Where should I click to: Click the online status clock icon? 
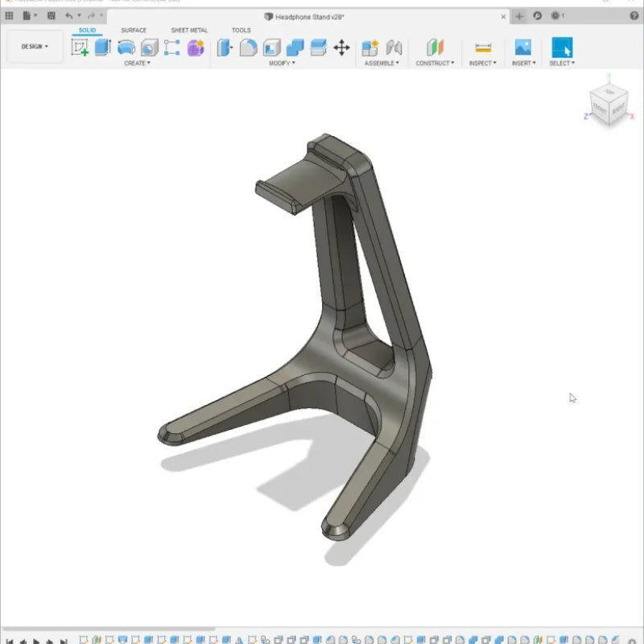pos(555,16)
